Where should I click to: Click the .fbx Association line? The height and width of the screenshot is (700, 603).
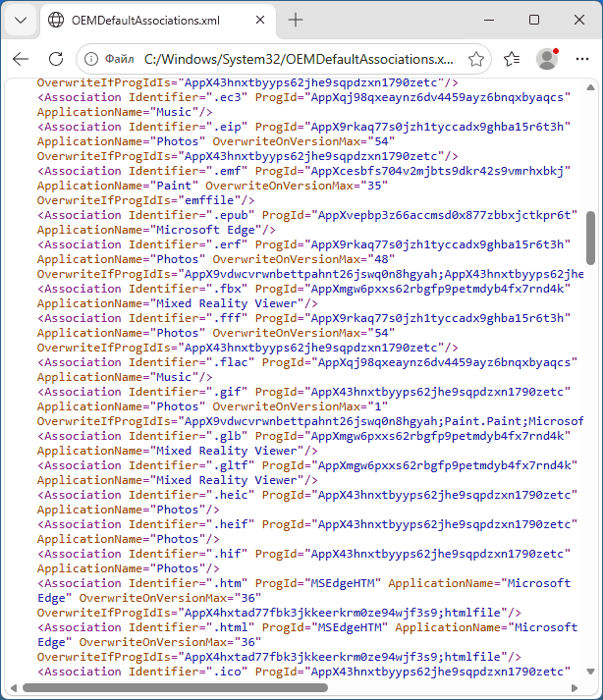point(303,289)
